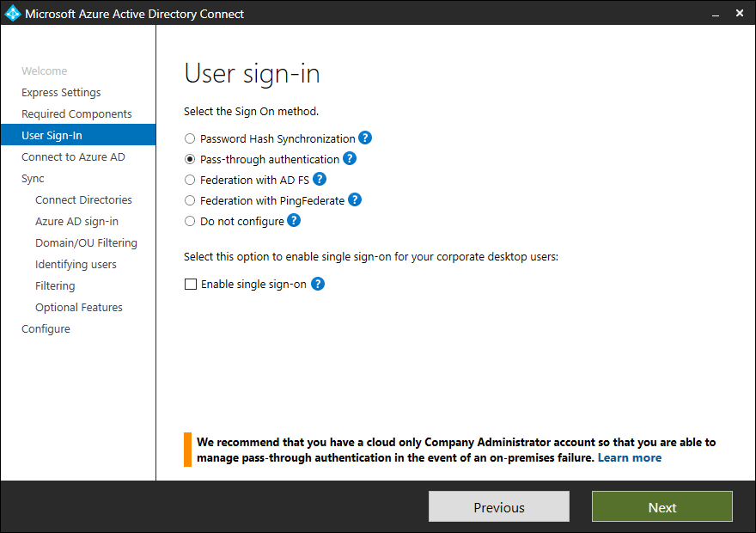The width and height of the screenshot is (756, 533).
Task: Open the Learn more link
Action: pos(630,457)
